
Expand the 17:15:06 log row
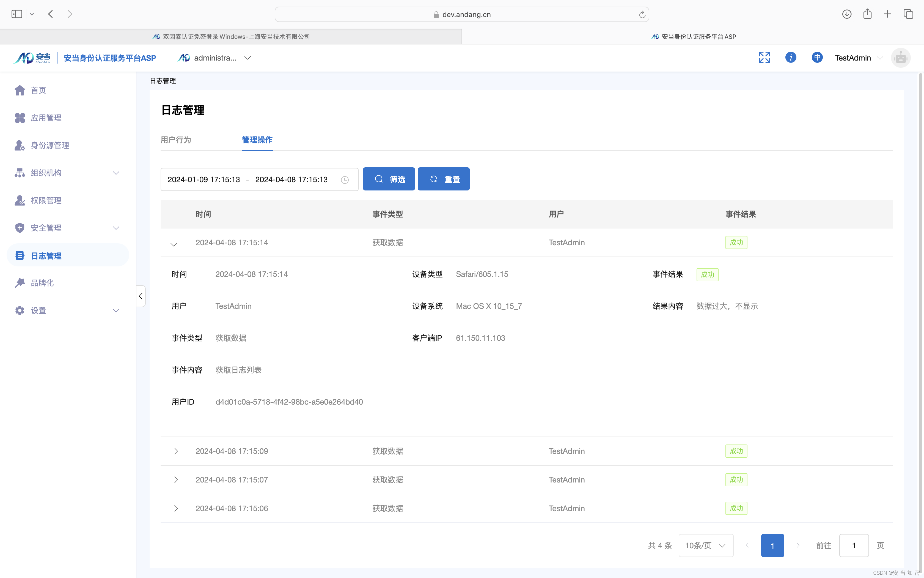176,508
